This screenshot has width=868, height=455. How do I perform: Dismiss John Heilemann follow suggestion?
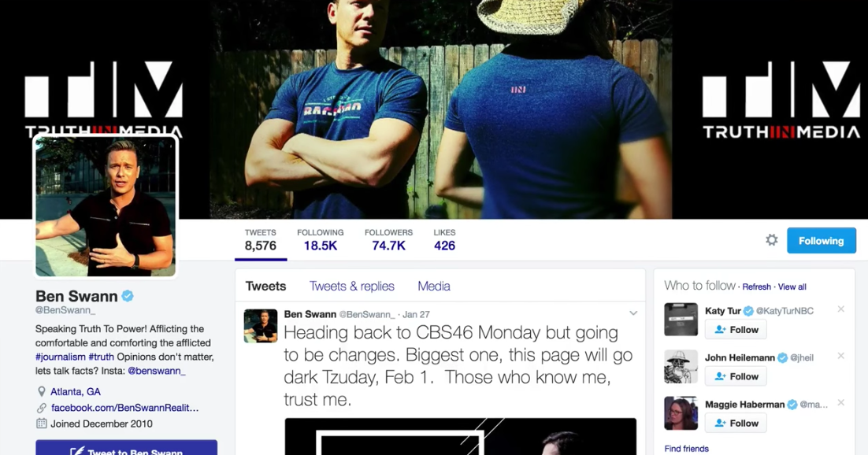click(x=841, y=356)
